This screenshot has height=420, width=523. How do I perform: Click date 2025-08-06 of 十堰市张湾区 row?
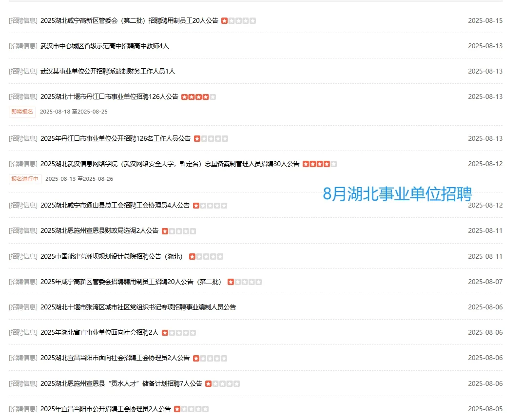click(x=485, y=307)
